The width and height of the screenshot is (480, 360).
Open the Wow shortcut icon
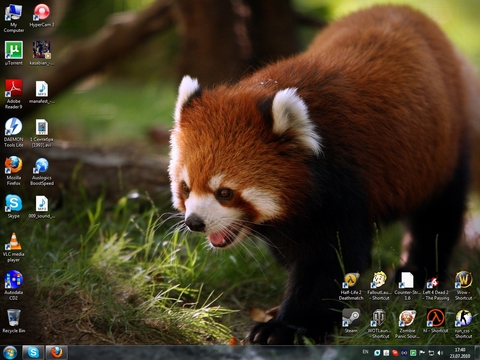tap(463, 286)
